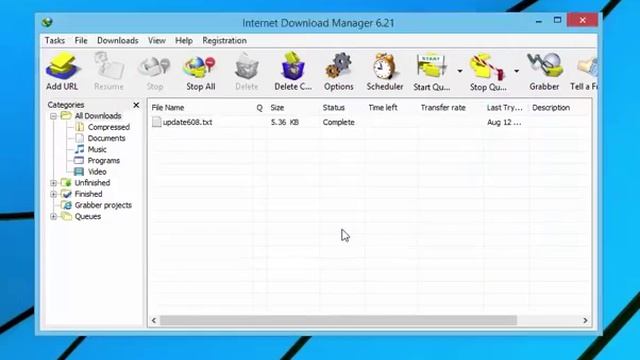Select the Music category note icon
This screenshot has height=360, width=640.
[x=80, y=149]
